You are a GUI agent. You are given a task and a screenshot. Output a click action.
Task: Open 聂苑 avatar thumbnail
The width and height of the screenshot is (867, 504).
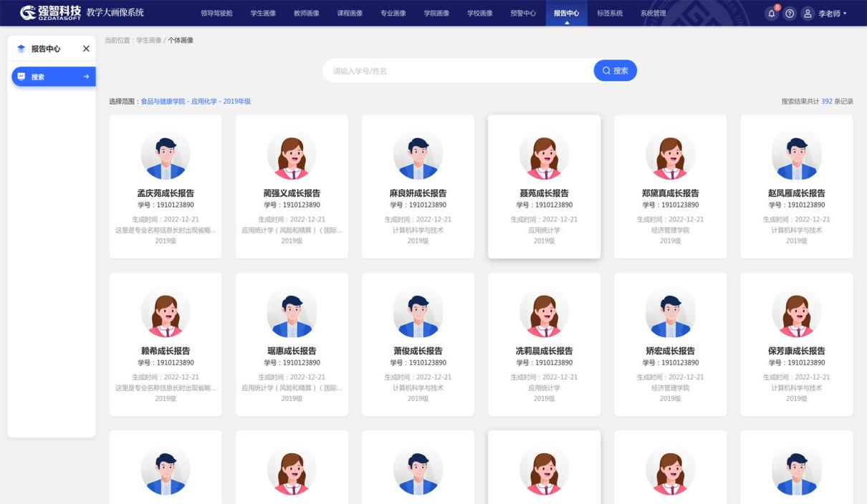tap(544, 155)
